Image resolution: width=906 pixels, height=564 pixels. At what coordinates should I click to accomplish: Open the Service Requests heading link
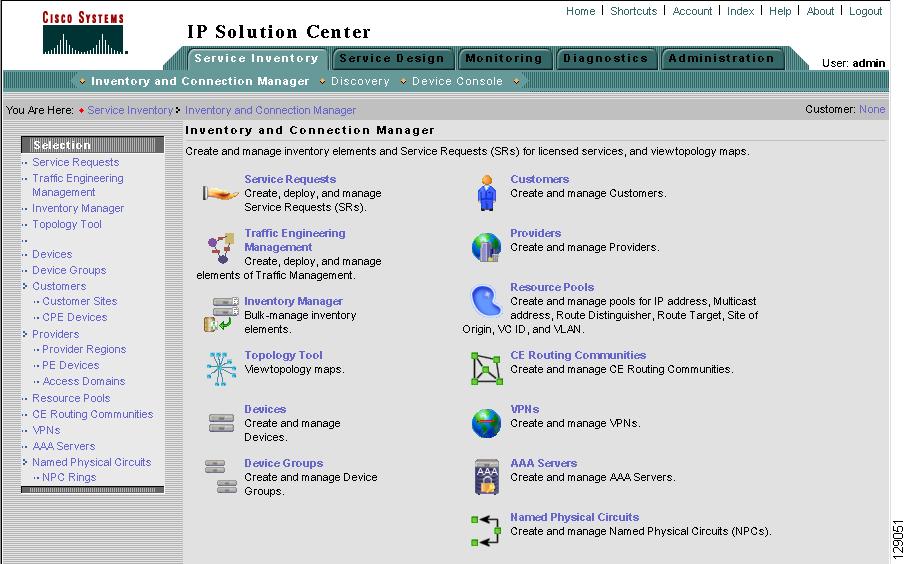pyautogui.click(x=290, y=179)
